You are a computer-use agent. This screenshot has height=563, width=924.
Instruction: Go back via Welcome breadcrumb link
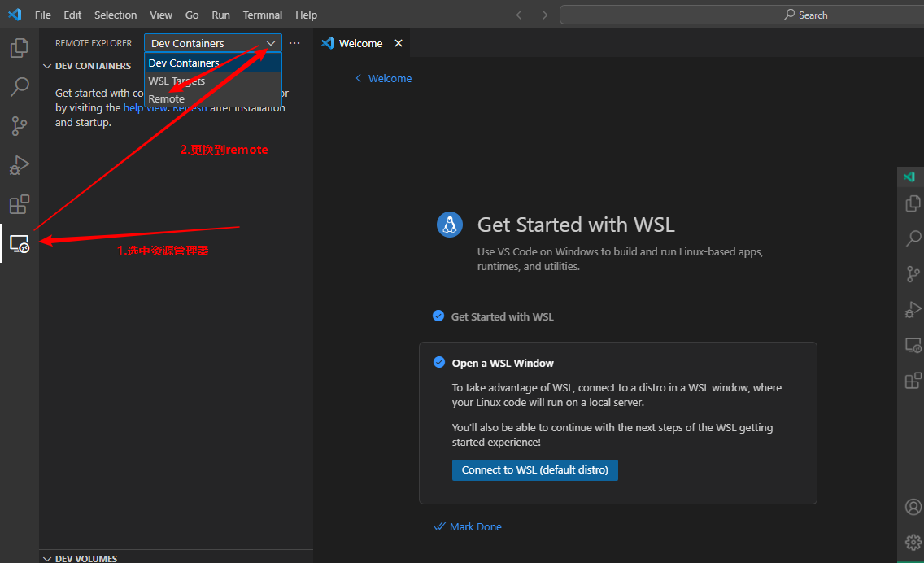pos(384,78)
